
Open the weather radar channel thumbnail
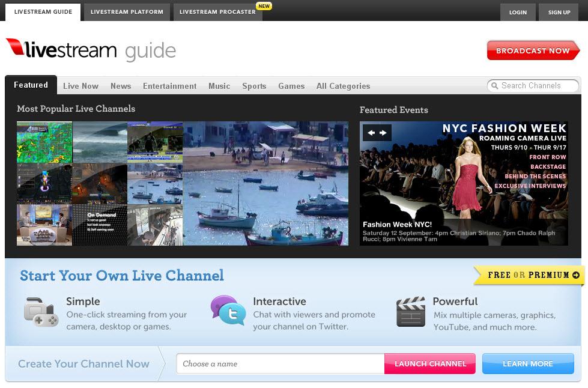click(44, 142)
